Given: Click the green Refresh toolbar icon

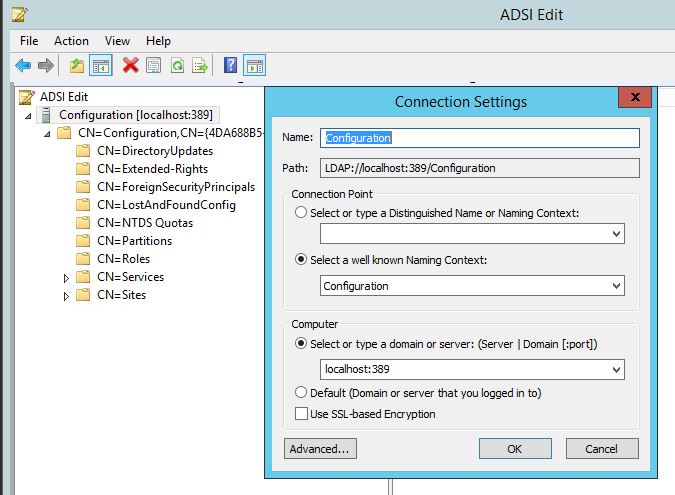Looking at the screenshot, I should [x=177, y=66].
